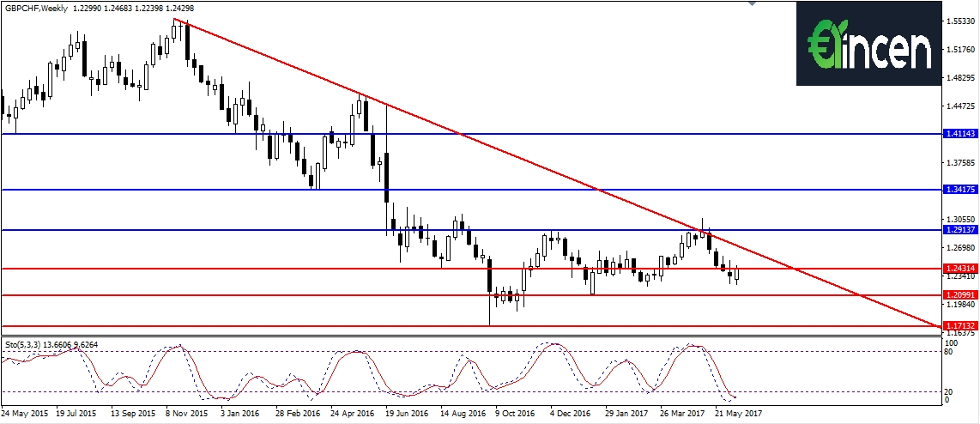Select the blue horizontal line at 1.34175
The height and width of the screenshot is (424, 980).
[x=470, y=190]
